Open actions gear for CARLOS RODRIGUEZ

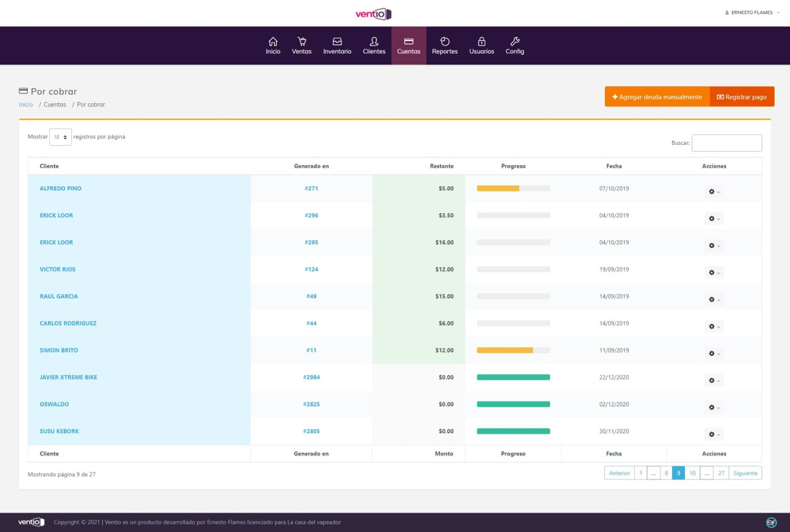point(714,326)
